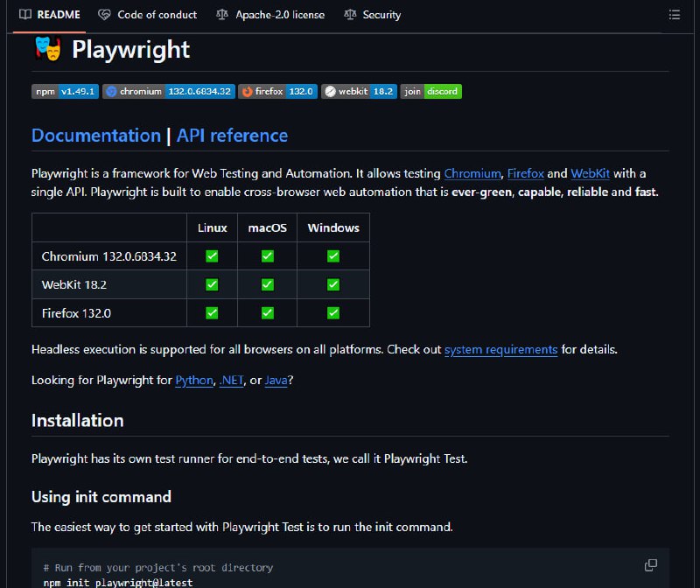Open the API reference heading link

pyautogui.click(x=232, y=136)
